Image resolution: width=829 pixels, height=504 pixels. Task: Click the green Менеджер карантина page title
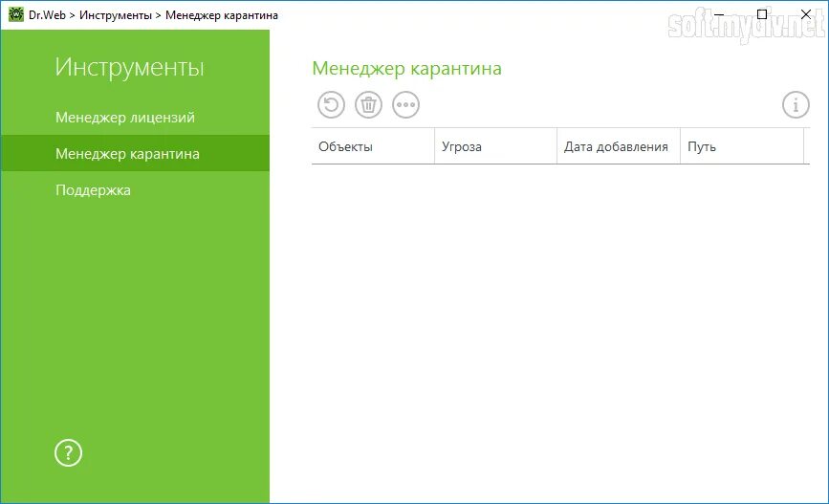click(x=406, y=68)
